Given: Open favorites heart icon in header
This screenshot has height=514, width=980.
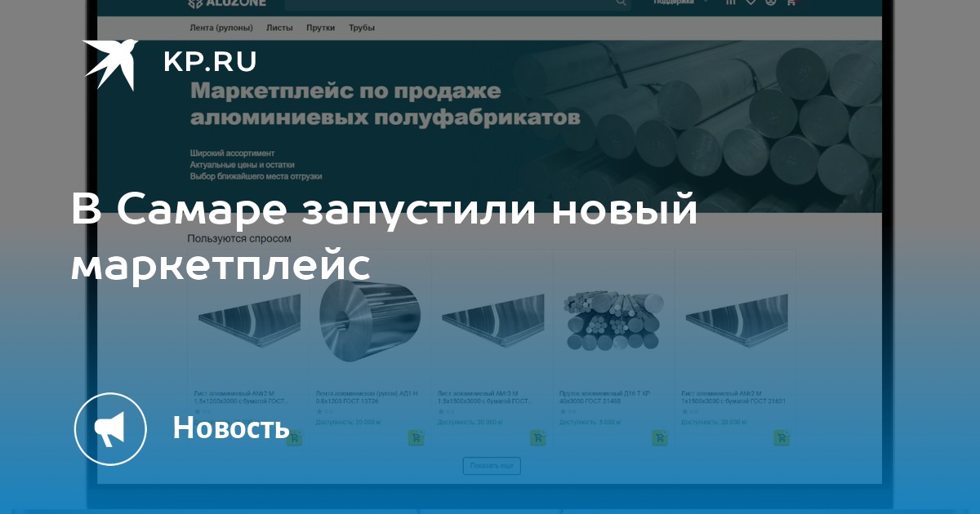Looking at the screenshot, I should pos(751,2).
